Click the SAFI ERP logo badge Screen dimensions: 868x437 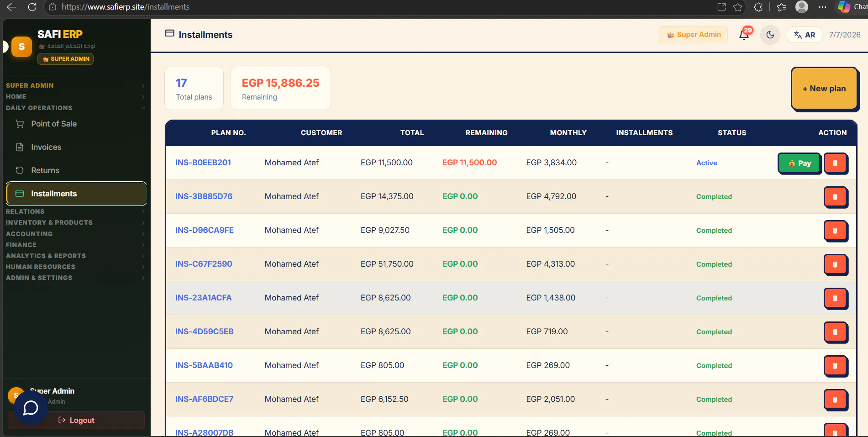21,47
